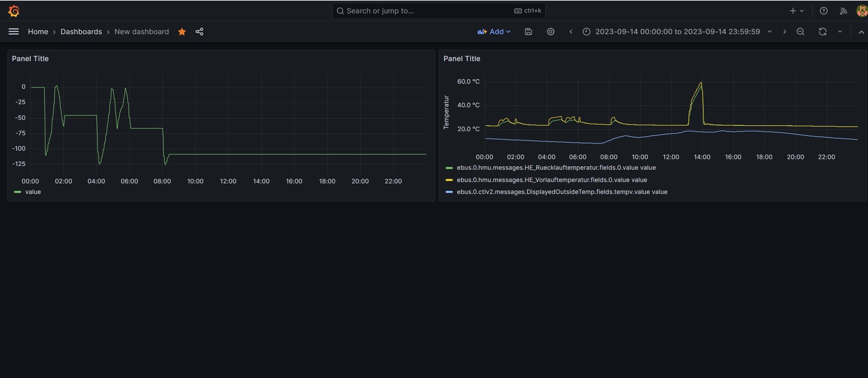Save the dashboard with the disk icon
Viewport: 868px width, 378px height.
[x=528, y=32]
